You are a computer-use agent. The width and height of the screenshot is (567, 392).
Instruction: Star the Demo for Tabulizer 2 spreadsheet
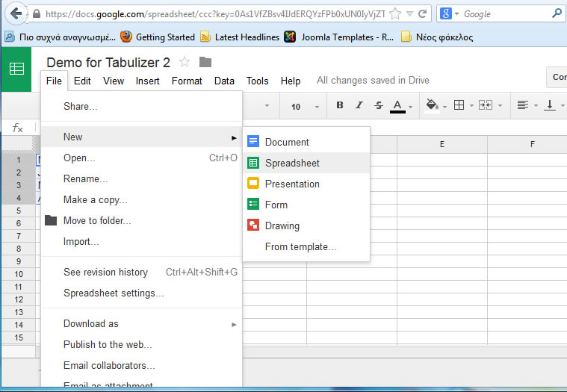pyautogui.click(x=185, y=62)
